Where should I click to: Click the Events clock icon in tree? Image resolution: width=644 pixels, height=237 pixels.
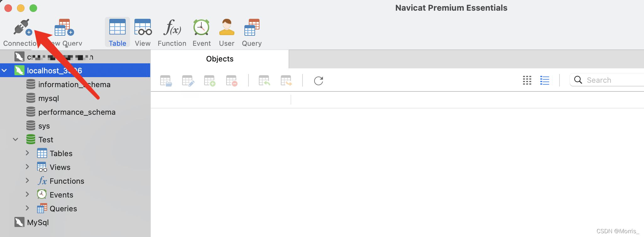[x=42, y=194]
